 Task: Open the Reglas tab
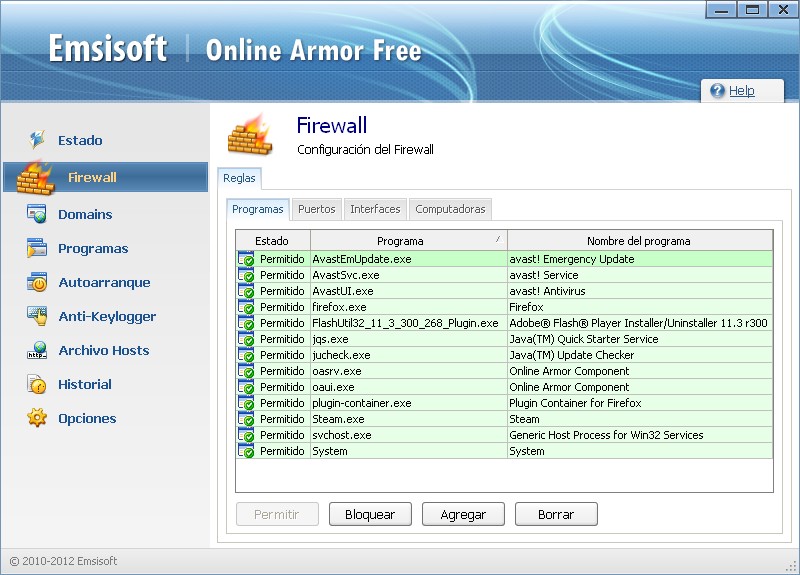(x=239, y=178)
